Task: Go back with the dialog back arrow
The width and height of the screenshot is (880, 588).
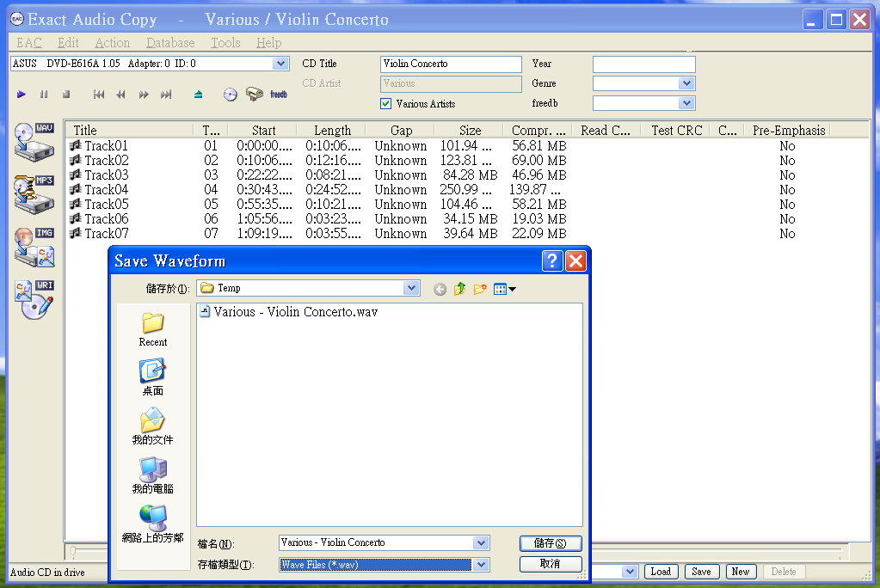Action: pyautogui.click(x=440, y=289)
